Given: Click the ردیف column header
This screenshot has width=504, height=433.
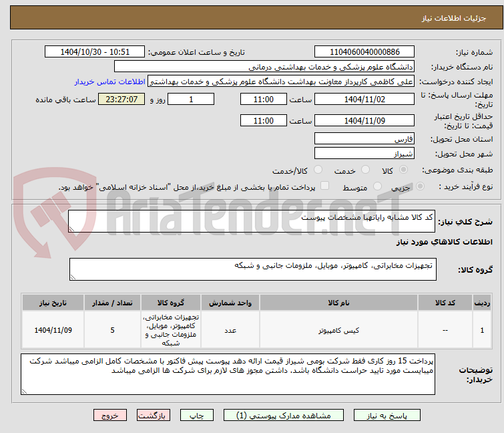Looking at the screenshot, I should coord(482,303).
